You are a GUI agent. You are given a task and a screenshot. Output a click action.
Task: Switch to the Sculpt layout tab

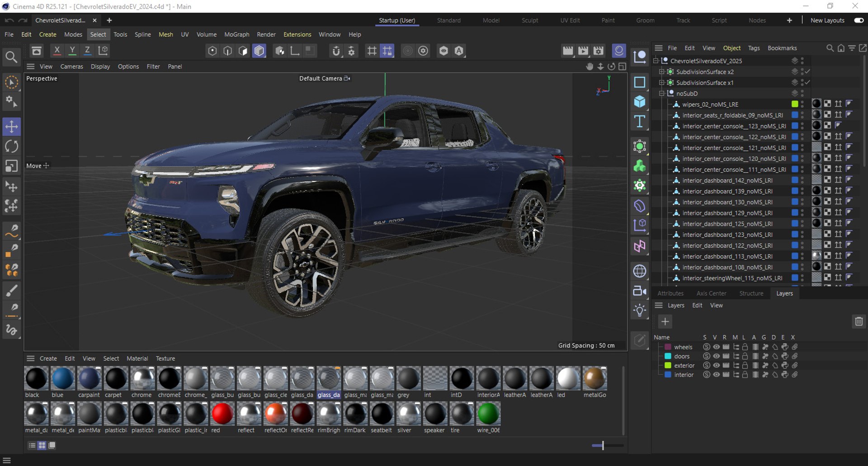coord(530,20)
